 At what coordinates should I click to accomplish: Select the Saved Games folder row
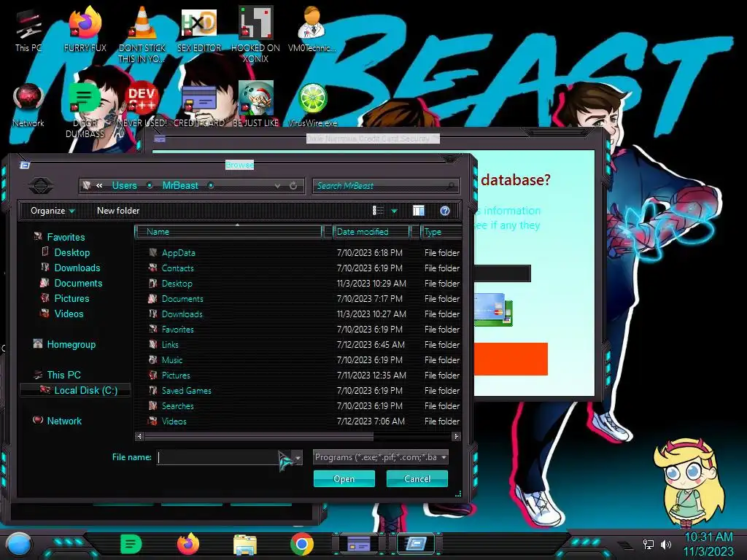298,391
